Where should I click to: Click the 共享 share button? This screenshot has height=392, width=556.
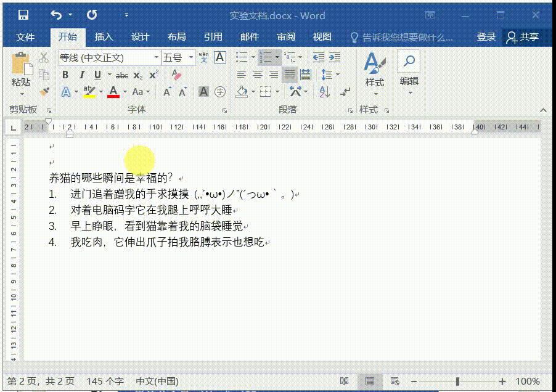click(x=523, y=37)
